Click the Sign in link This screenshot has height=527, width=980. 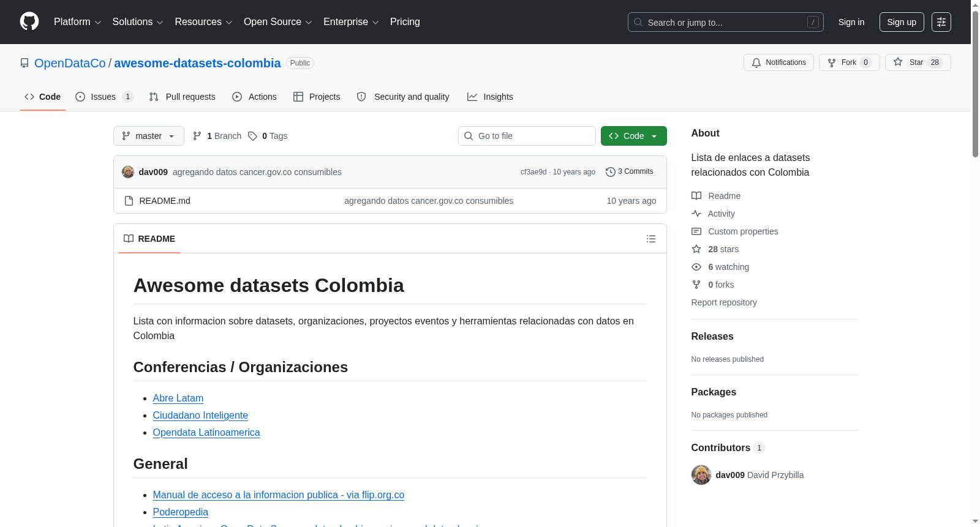pos(851,22)
